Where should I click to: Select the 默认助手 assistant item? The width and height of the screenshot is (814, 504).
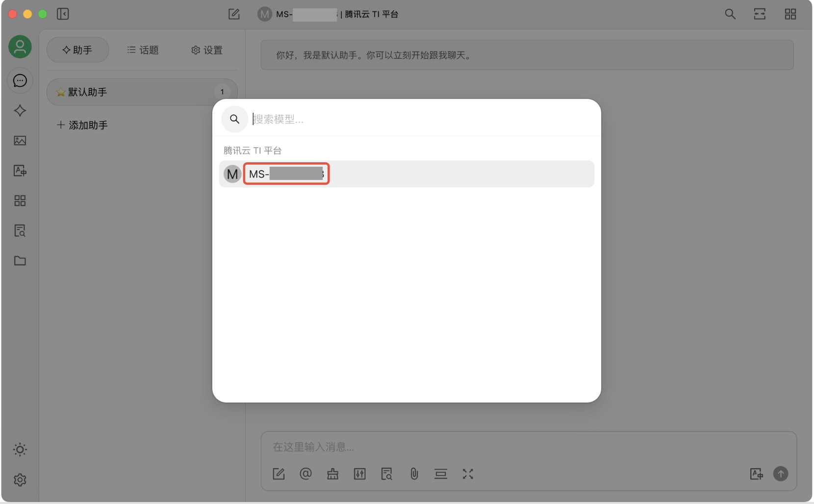tap(142, 92)
